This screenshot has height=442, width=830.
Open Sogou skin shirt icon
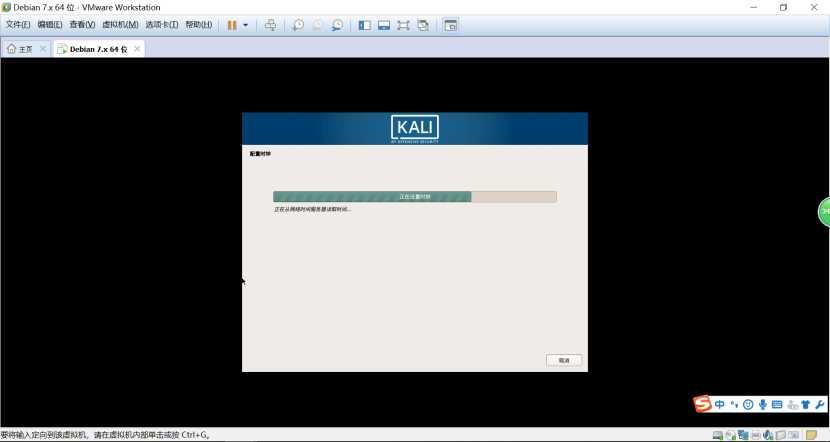806,404
